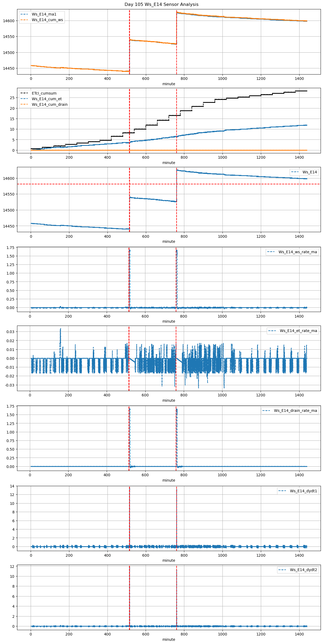This screenshot has width=323, height=644.
Task: Select the Ws_E14_dydt1 legend entry
Action: (x=303, y=491)
